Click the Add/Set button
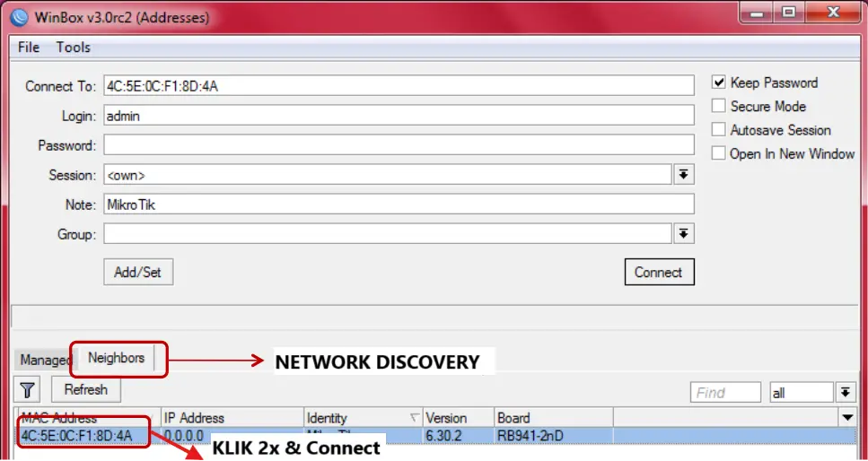This screenshot has width=868, height=461. tap(138, 272)
